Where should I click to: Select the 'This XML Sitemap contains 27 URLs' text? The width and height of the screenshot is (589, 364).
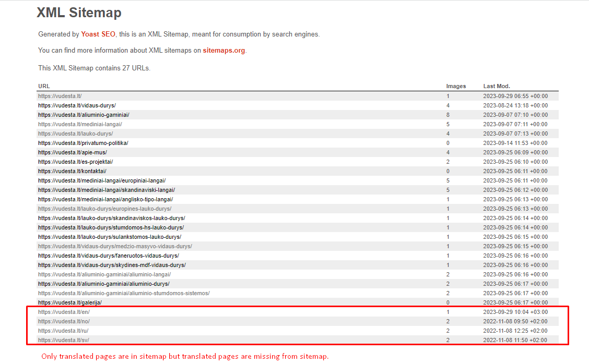coord(94,68)
